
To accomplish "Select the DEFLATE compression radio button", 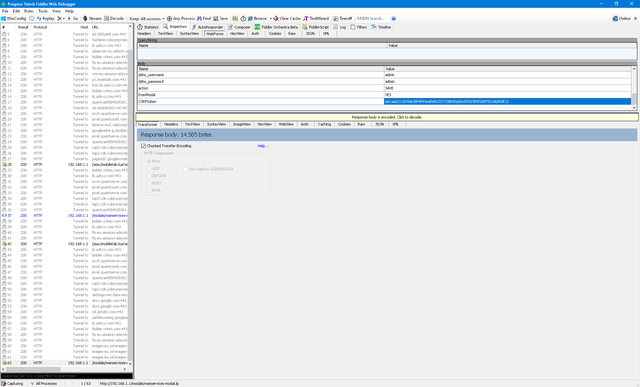I will [149, 176].
